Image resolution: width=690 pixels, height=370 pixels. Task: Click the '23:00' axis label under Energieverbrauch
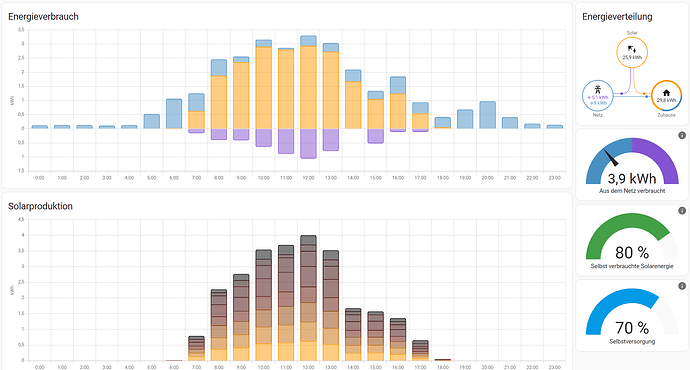[x=554, y=178]
